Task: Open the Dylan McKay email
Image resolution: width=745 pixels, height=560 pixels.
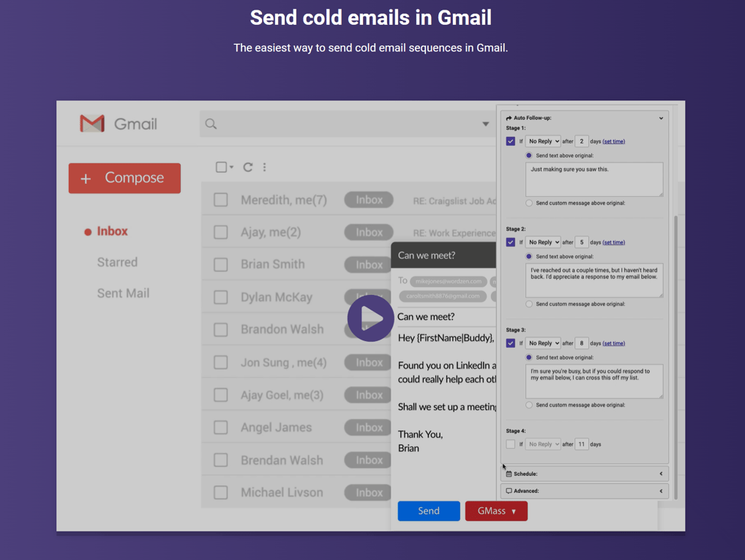Action: 277,297
